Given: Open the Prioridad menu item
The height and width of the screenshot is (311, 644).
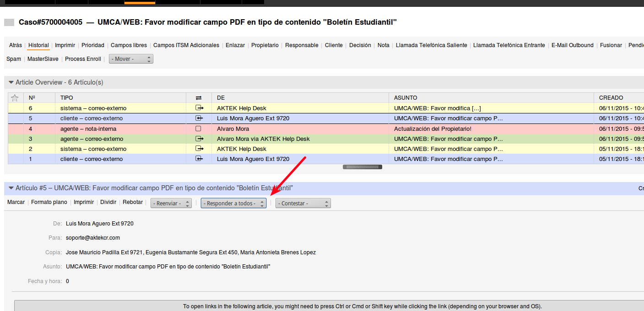Looking at the screenshot, I should coord(93,45).
